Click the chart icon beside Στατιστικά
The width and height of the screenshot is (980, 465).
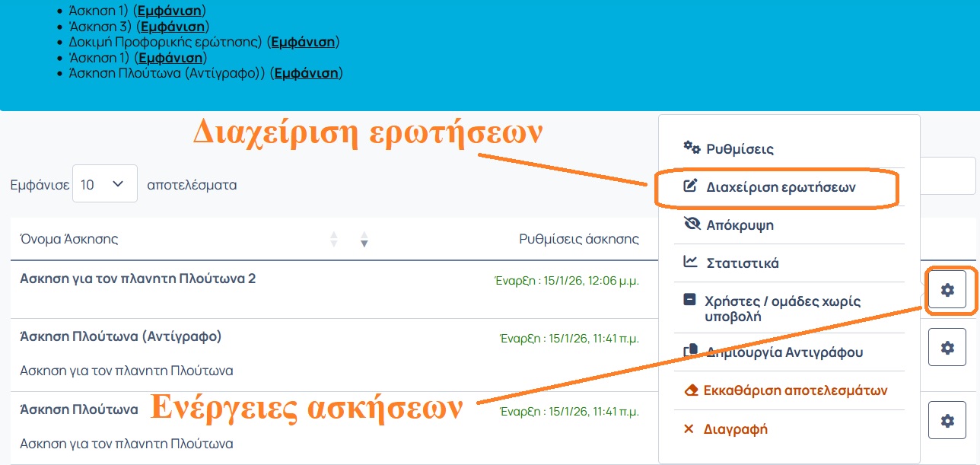coord(691,263)
